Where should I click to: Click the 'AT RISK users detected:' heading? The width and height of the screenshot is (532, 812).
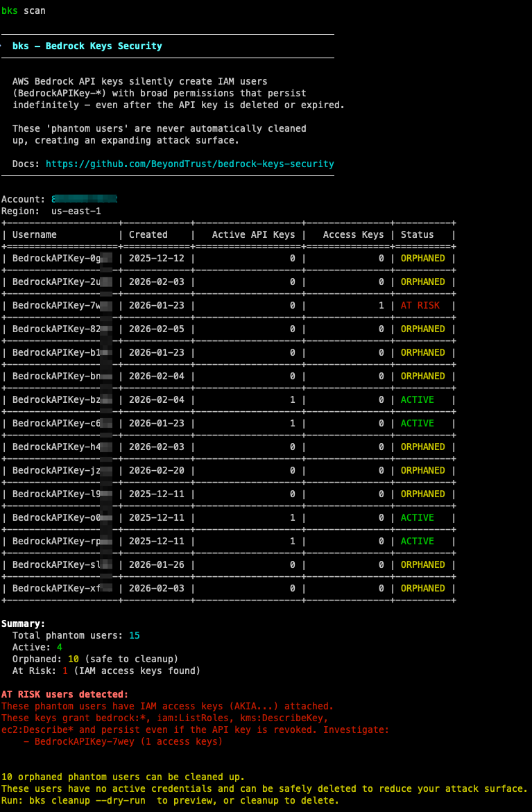(x=65, y=694)
